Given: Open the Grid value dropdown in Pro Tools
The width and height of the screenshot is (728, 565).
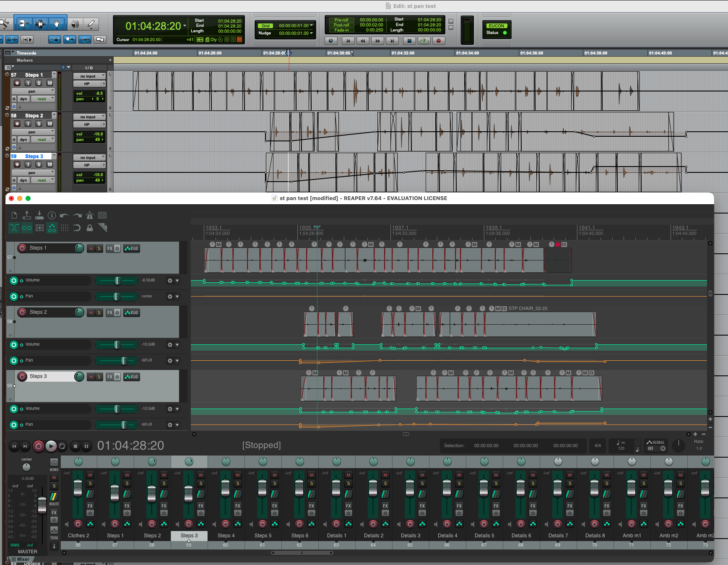Looking at the screenshot, I should coord(312,26).
